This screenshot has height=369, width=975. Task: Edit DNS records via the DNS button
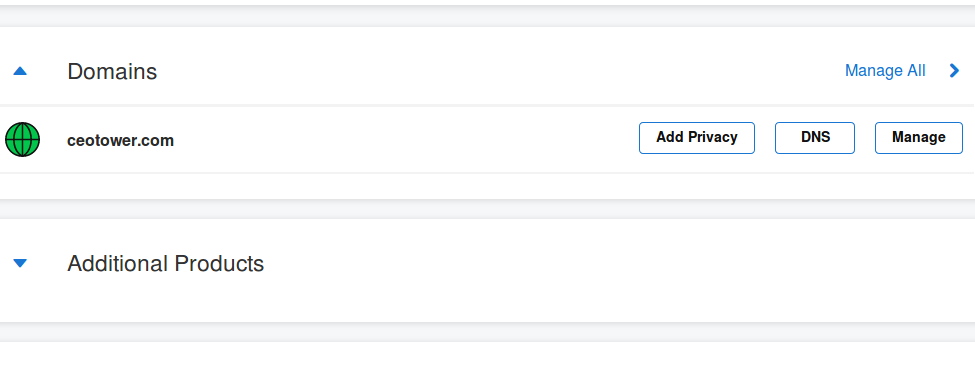pyautogui.click(x=815, y=138)
